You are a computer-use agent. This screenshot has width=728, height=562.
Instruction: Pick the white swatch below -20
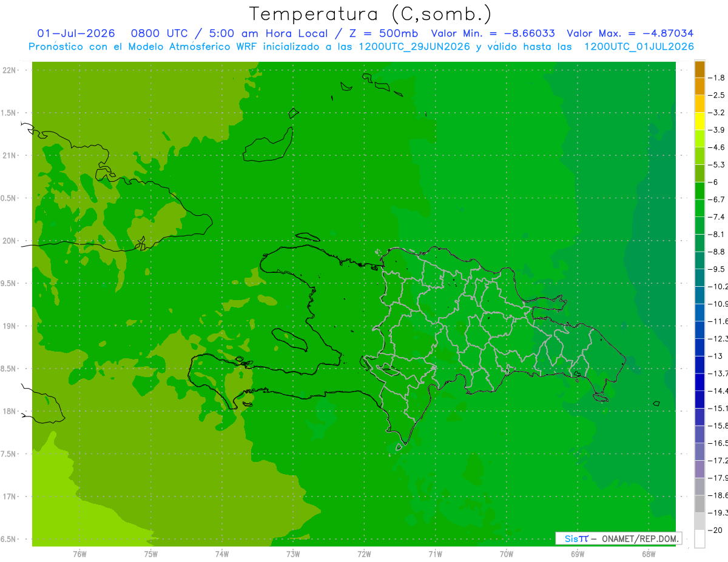point(699,539)
